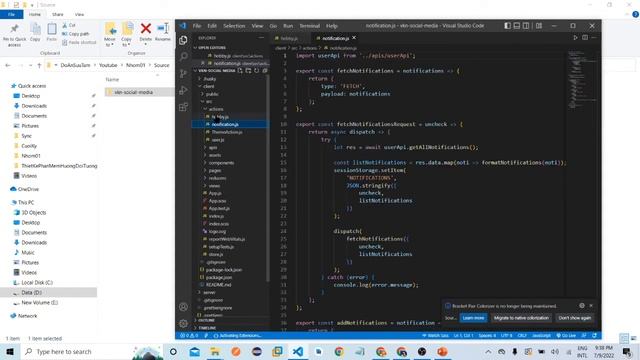
Task: Click Migrate to native colorization button
Action: (521, 318)
